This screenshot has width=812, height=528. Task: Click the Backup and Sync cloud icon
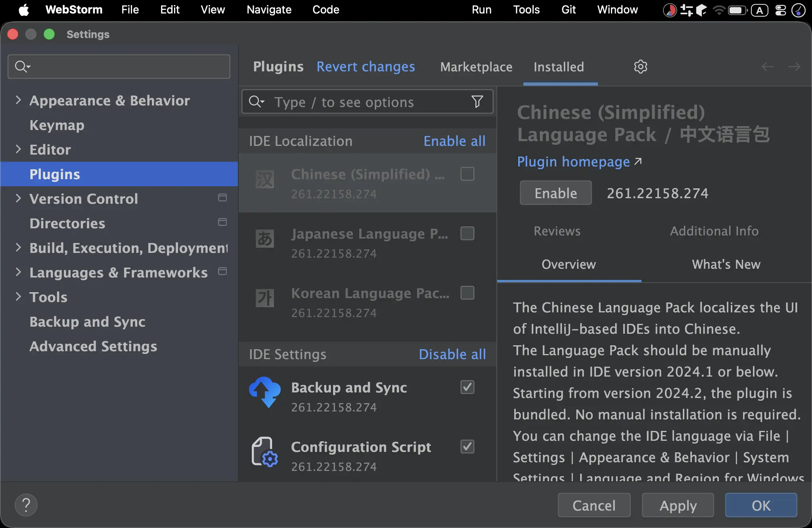click(265, 392)
